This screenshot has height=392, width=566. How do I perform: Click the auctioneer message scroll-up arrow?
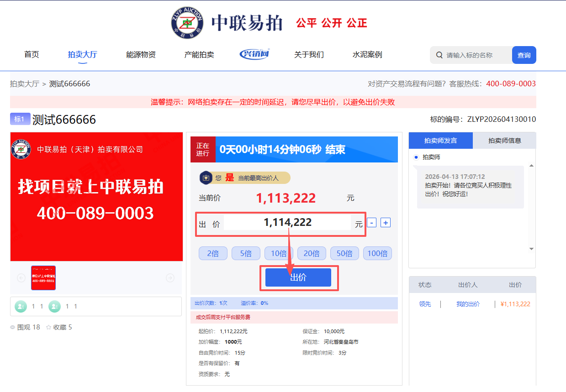(531, 166)
